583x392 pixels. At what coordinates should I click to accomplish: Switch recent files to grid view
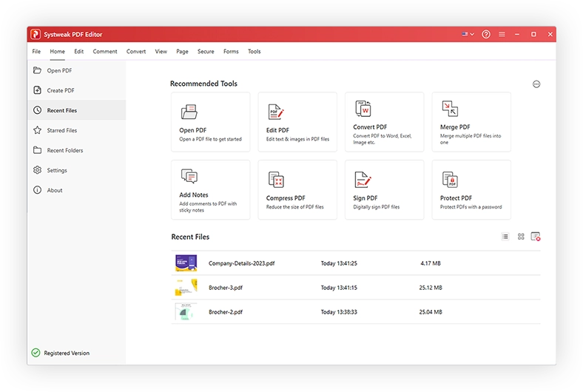(521, 237)
